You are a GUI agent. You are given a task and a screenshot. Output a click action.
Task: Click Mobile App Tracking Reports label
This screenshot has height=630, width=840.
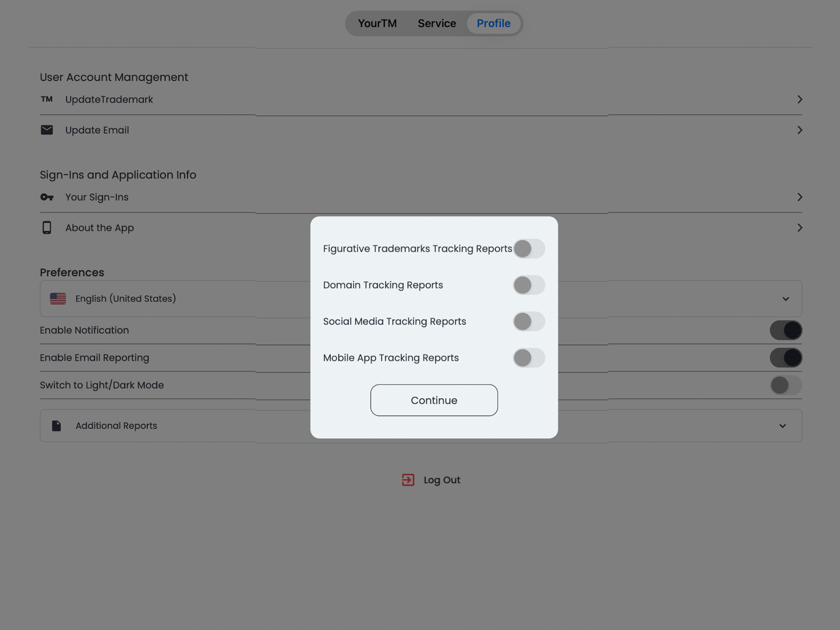pyautogui.click(x=391, y=358)
